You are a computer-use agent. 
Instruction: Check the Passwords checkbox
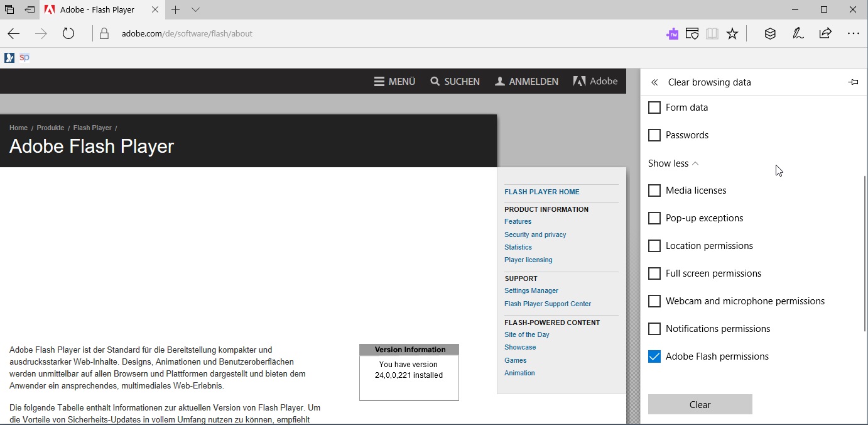(x=654, y=135)
